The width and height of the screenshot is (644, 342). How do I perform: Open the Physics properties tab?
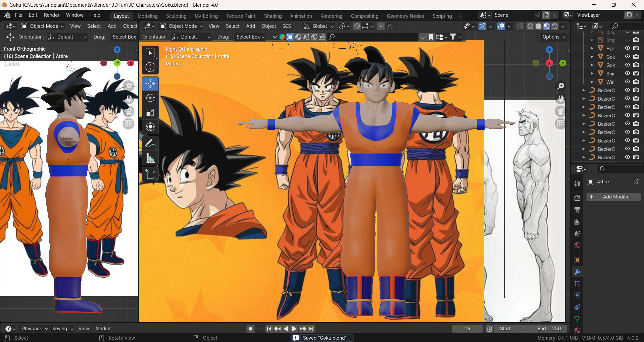(577, 295)
